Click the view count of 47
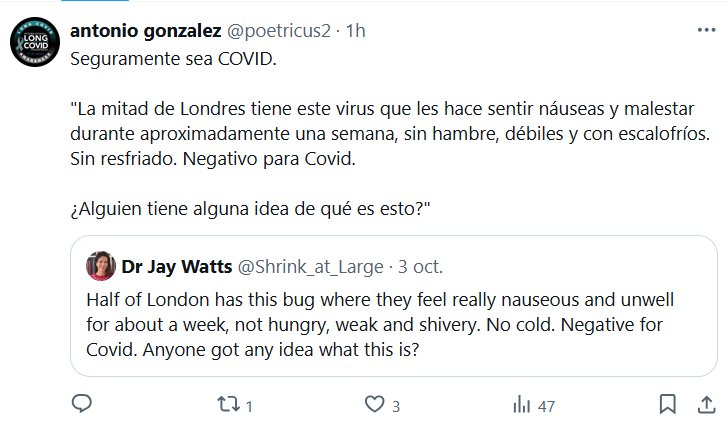 tap(546, 406)
